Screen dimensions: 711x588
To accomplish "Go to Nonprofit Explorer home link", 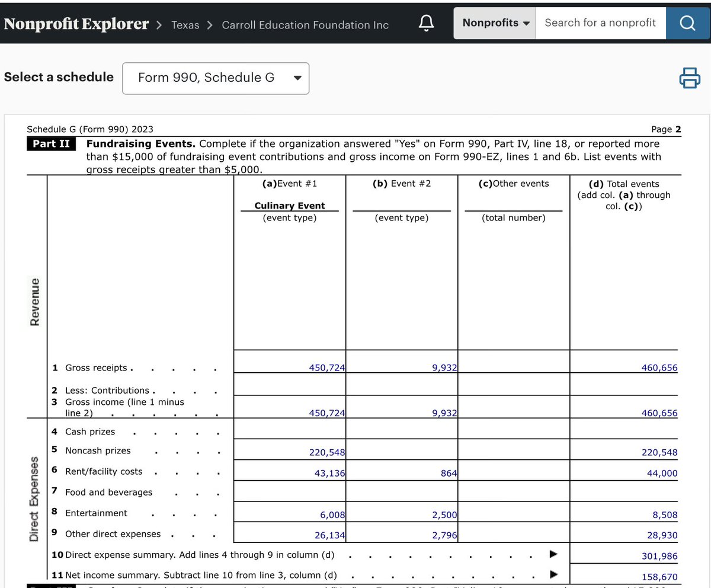I will pos(76,24).
